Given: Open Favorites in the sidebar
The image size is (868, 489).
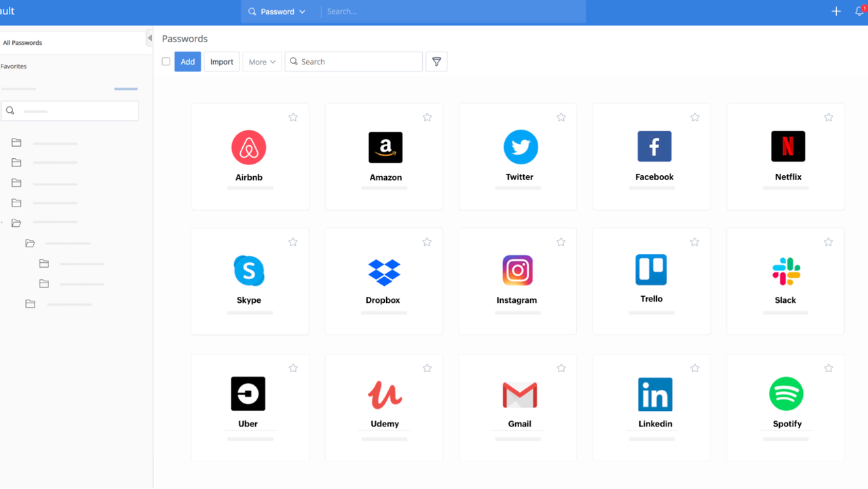Looking at the screenshot, I should pyautogui.click(x=14, y=67).
